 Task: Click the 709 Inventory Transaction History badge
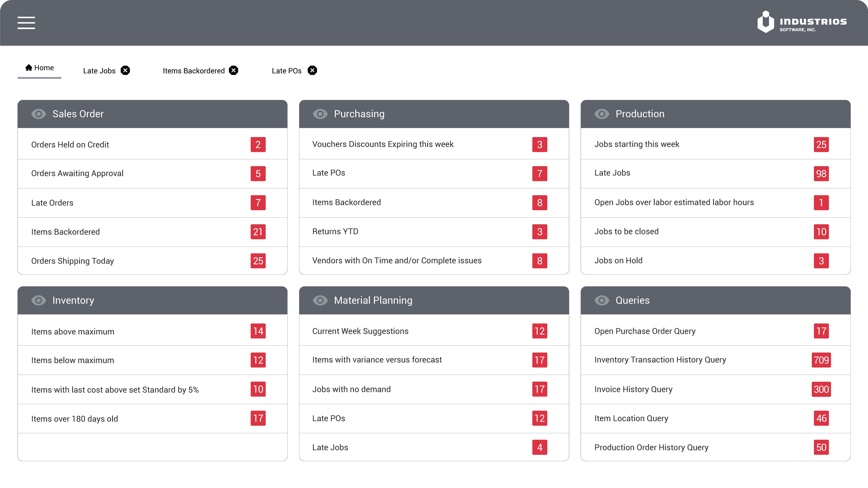point(821,360)
